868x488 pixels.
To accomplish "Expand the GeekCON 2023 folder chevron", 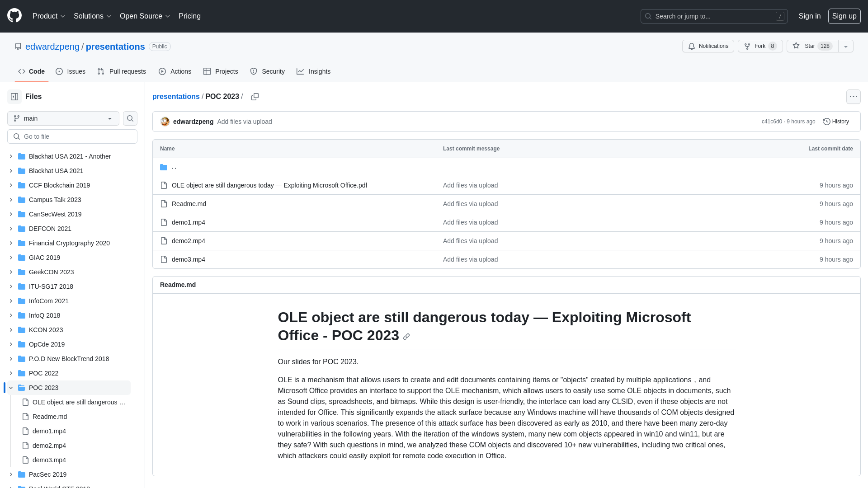I will tap(11, 272).
